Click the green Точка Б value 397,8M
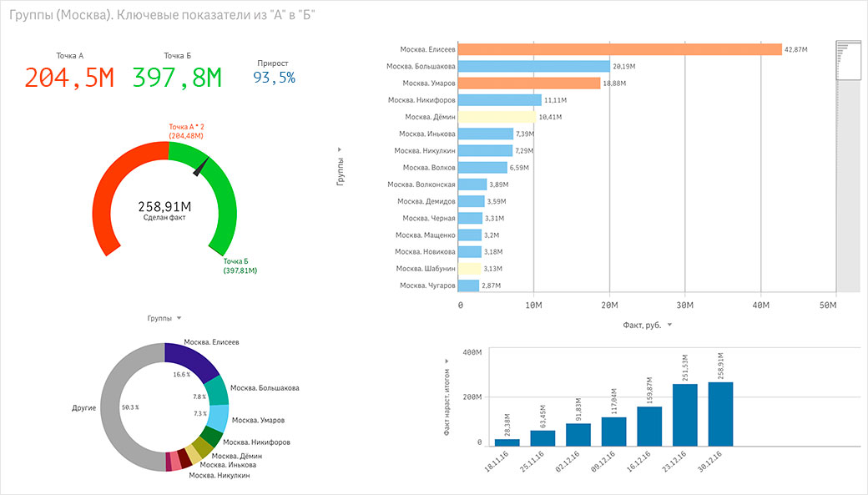Screen dimensions: 868x495 177,78
